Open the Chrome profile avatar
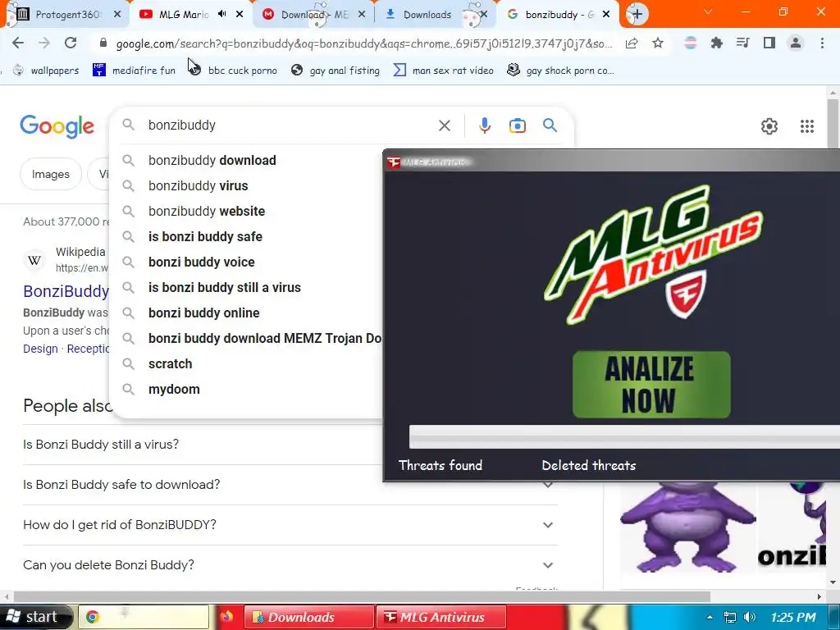 tap(796, 43)
